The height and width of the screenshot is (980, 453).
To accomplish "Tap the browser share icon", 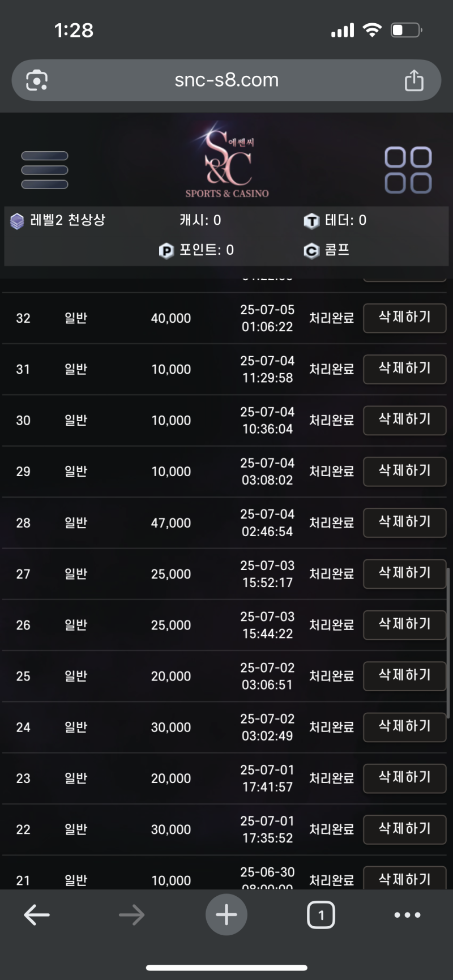I will pyautogui.click(x=414, y=80).
